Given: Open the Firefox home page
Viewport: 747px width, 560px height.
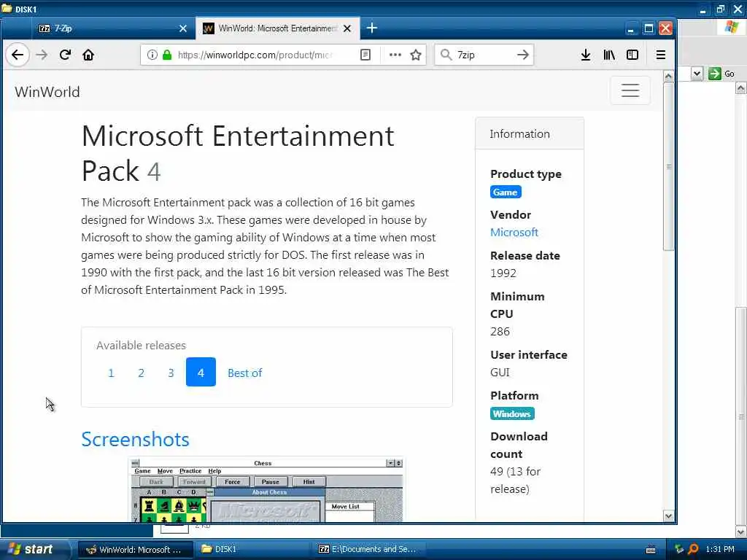Looking at the screenshot, I should tap(88, 55).
